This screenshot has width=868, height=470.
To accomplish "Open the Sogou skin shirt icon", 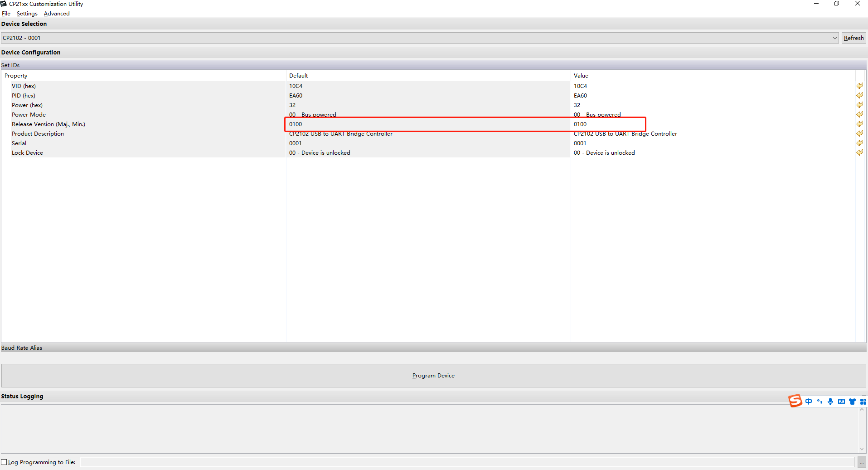I will (x=852, y=401).
